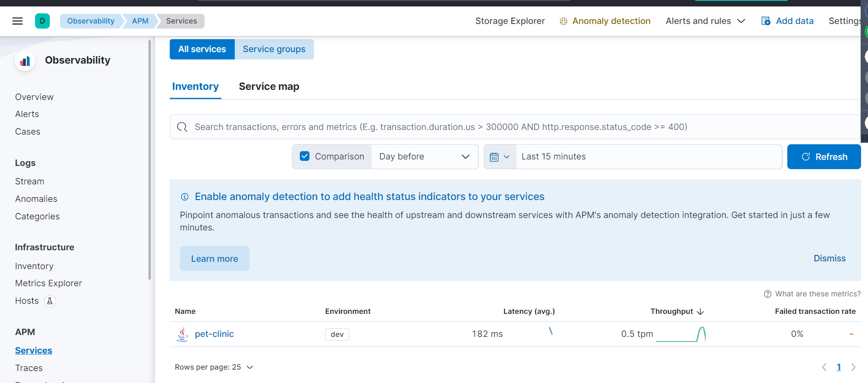Click the 'What are these metrics?' help icon
The image size is (868, 383).
point(767,294)
